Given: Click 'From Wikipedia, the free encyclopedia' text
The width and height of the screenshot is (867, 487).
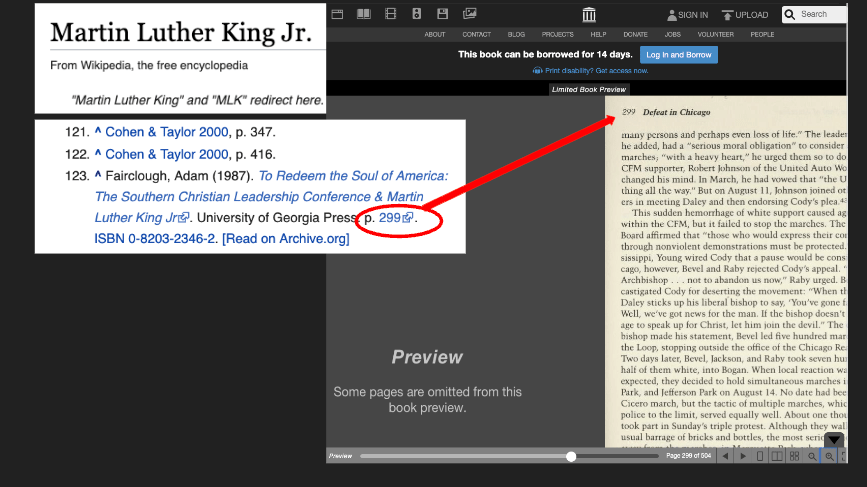Looking at the screenshot, I should [149, 65].
